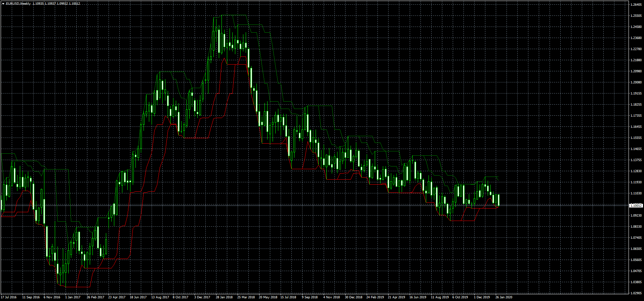The width and height of the screenshot is (644, 301).
Task: Click the 26 Jan 2020 date label
Action: 504,297
